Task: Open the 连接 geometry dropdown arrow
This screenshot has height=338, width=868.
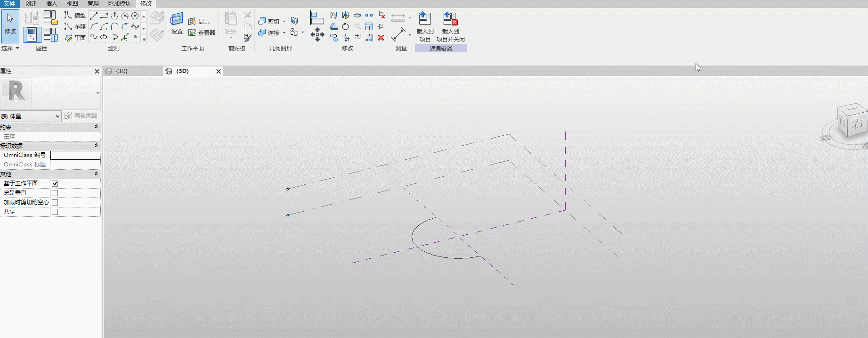Action: tap(284, 33)
